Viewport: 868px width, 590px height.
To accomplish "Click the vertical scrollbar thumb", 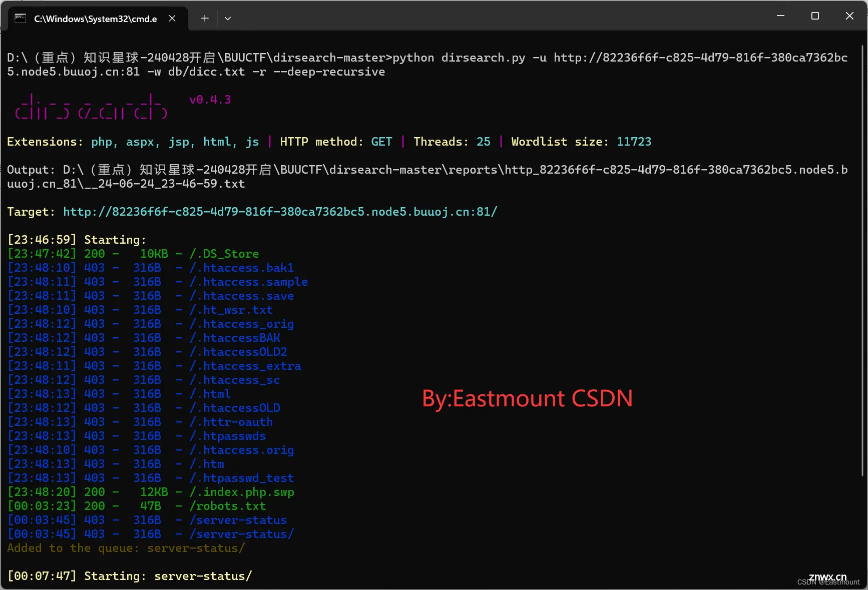I will pos(862,260).
